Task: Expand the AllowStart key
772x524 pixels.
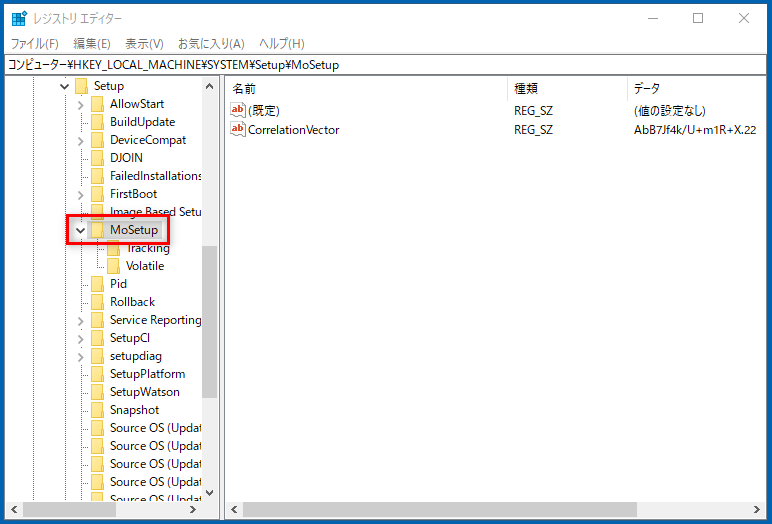Action: pos(80,104)
